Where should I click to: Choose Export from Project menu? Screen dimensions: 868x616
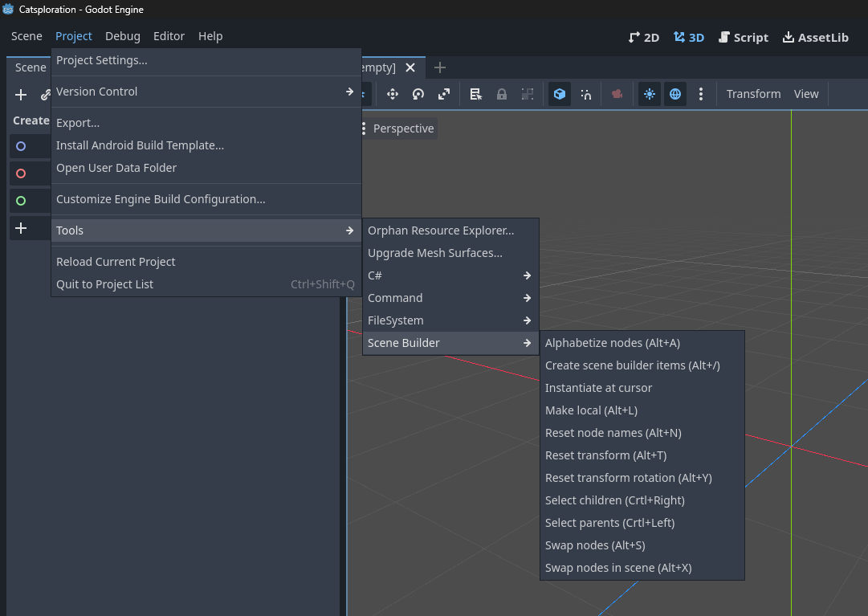point(206,123)
